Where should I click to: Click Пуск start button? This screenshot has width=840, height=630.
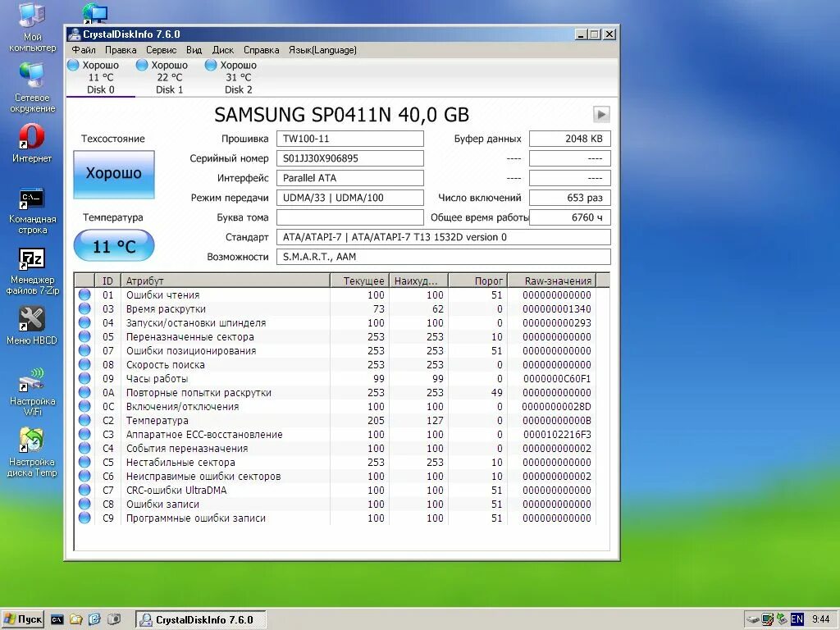[22, 619]
